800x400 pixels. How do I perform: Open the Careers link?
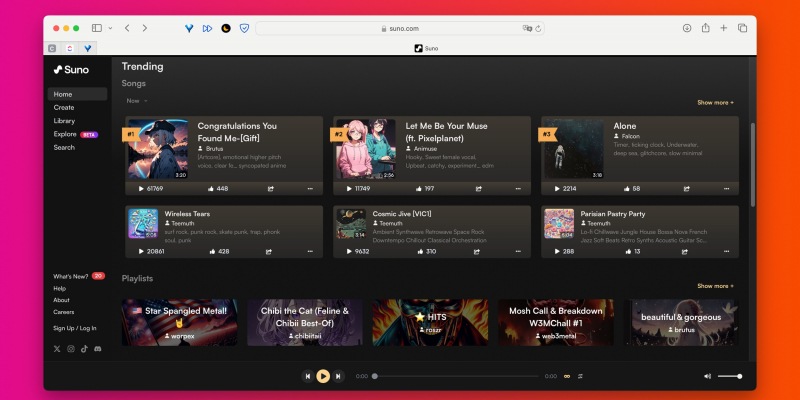click(63, 312)
